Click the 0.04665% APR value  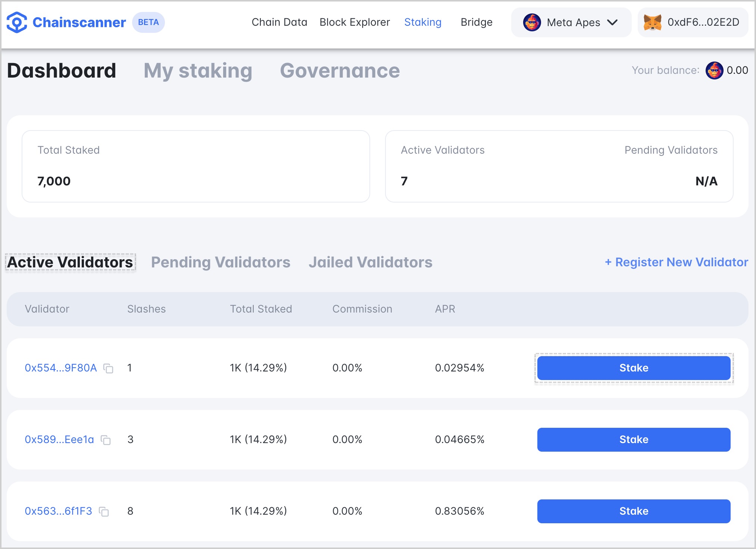coord(460,440)
